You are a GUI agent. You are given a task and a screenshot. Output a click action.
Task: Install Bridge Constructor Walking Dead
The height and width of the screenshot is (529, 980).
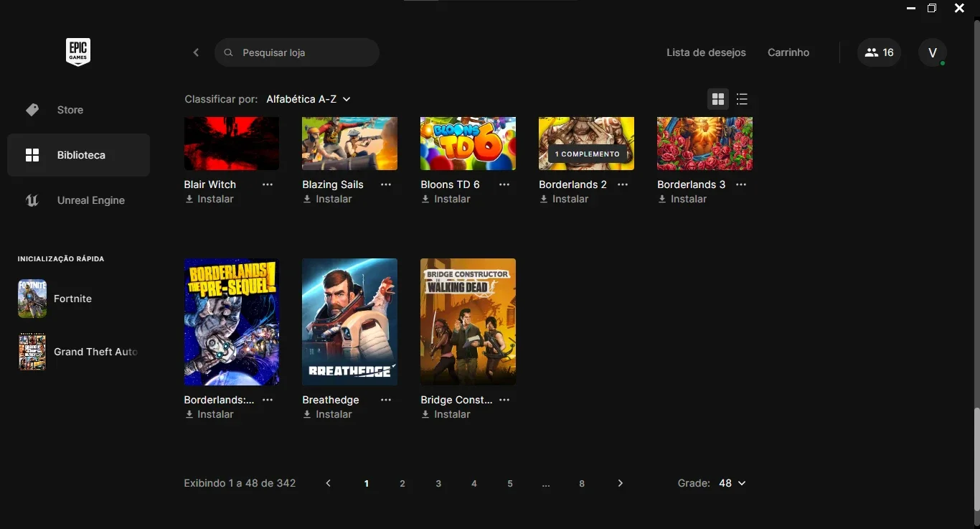(446, 414)
